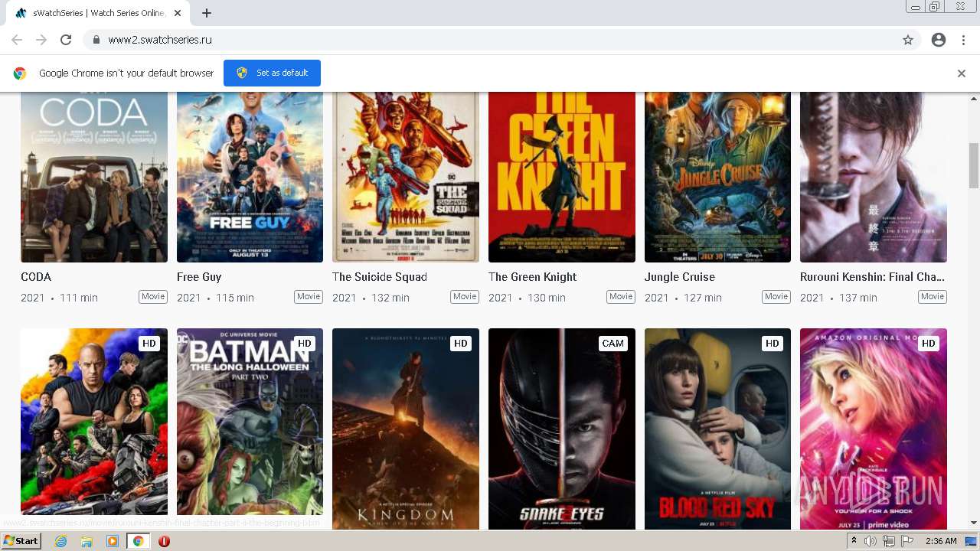
Task: Switch to Chrome in the taskbar
Action: (139, 541)
